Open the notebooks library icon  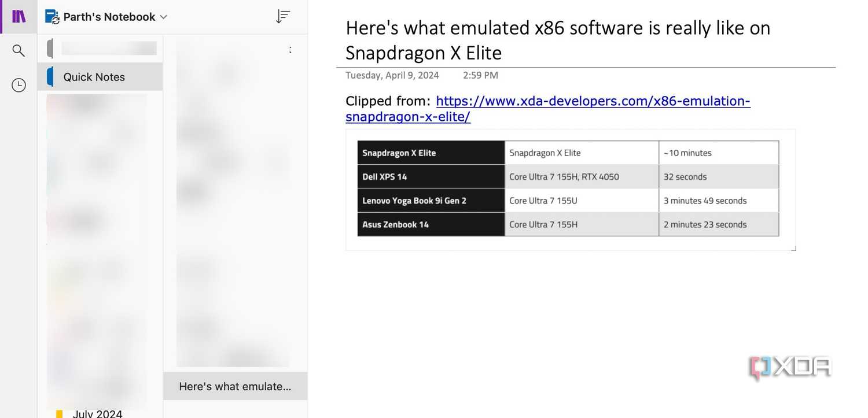click(x=19, y=16)
